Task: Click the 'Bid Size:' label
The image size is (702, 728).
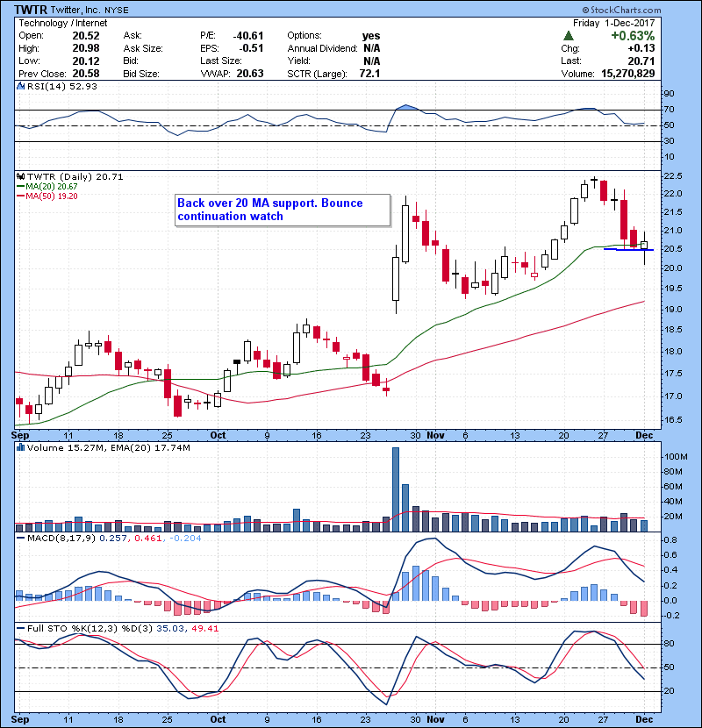Action: coord(141,74)
